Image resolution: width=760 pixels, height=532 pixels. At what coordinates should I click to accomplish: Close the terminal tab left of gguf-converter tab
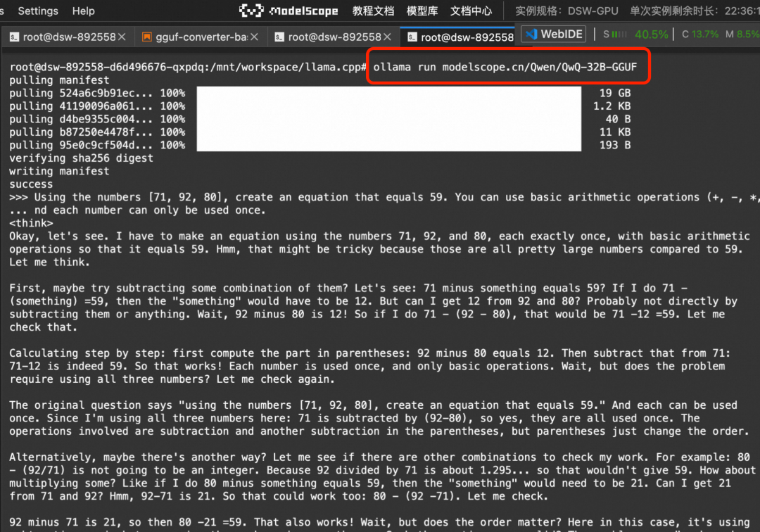(x=122, y=37)
